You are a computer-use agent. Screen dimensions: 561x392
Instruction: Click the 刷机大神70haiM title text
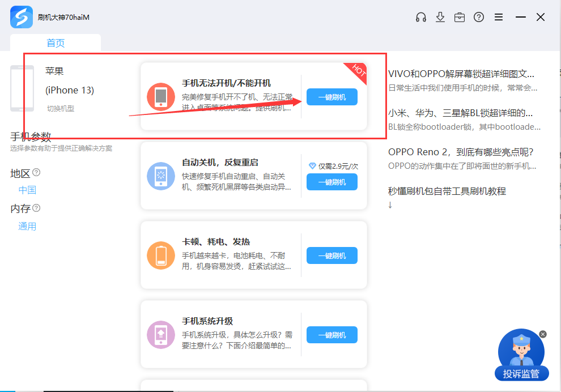[x=63, y=17]
